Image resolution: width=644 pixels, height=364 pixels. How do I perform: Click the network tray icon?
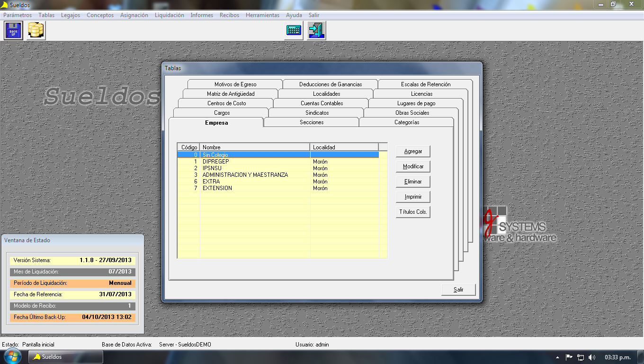(581, 357)
